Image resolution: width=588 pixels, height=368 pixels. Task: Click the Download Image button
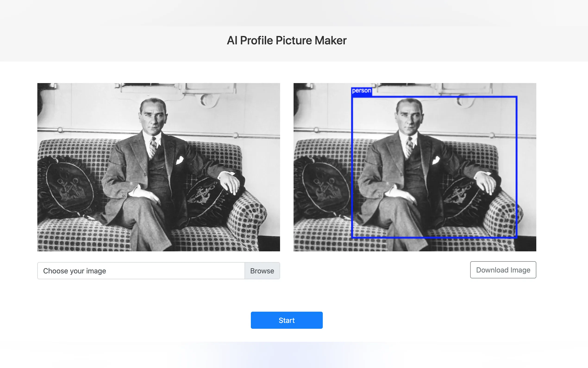coord(503,270)
